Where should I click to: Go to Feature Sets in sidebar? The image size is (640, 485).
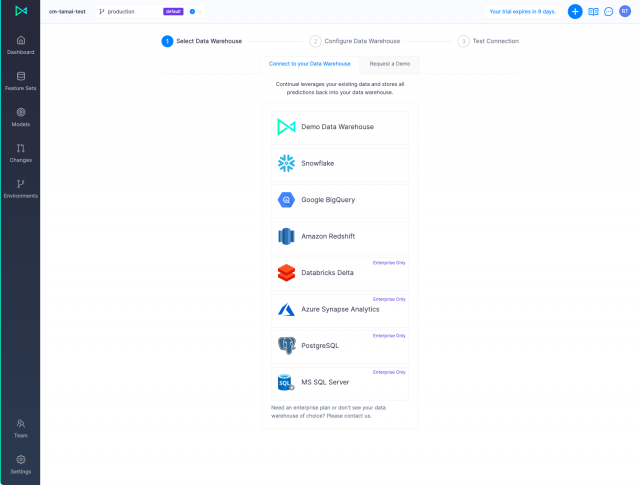pyautogui.click(x=20, y=80)
